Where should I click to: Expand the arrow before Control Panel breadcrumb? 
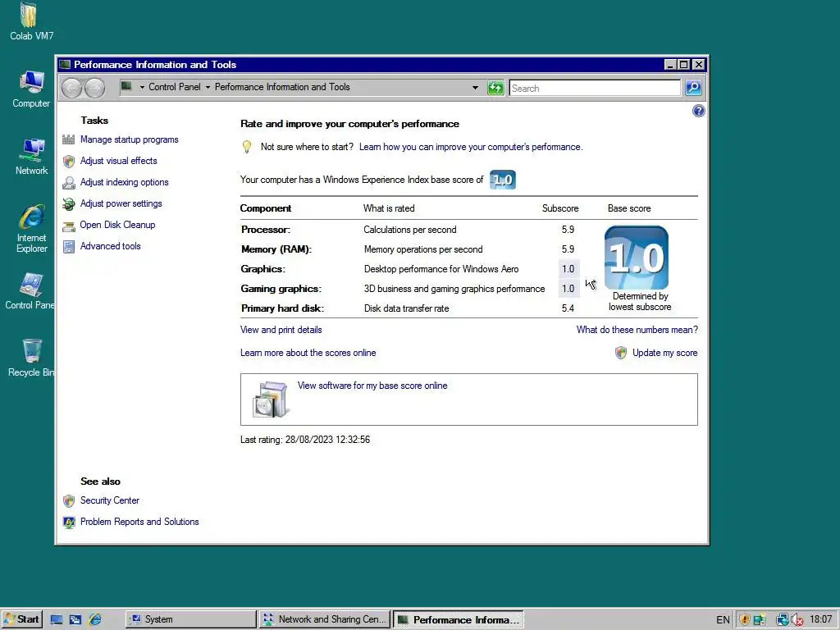click(x=142, y=87)
